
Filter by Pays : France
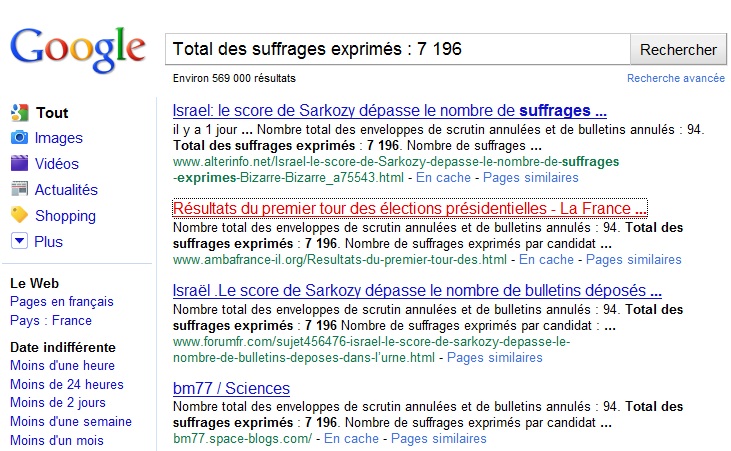[51, 321]
